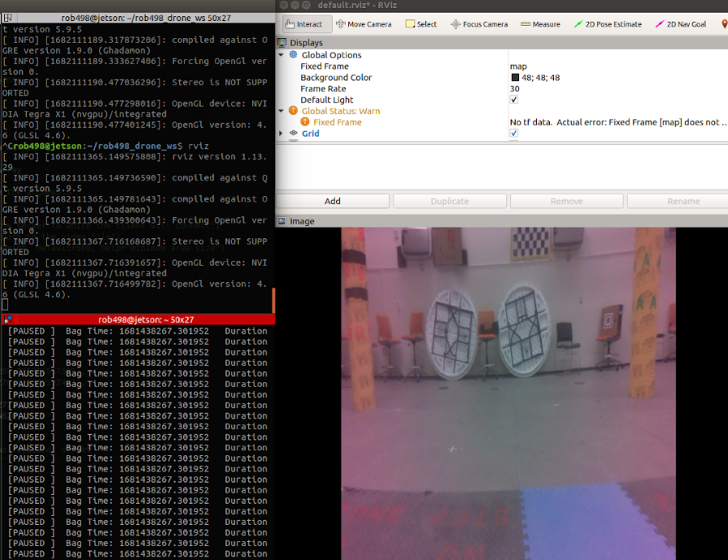This screenshot has height=560, width=728.
Task: Activate the 2D Pose Estimate tool
Action: [x=608, y=24]
